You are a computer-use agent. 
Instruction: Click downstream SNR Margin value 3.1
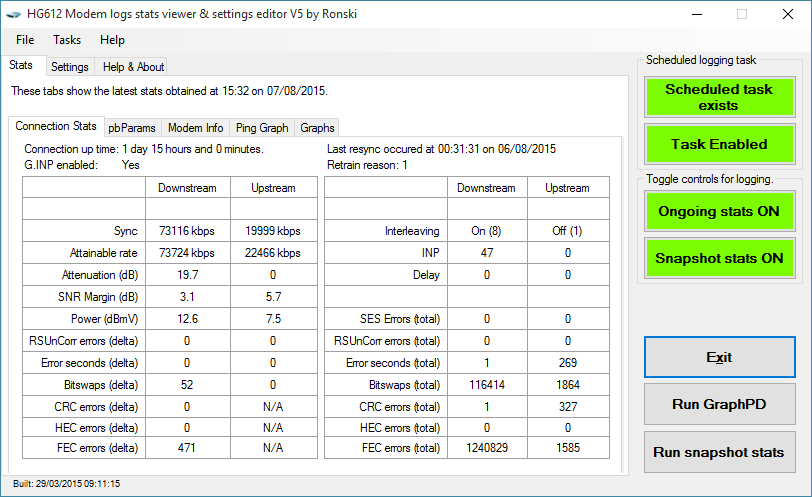187,297
